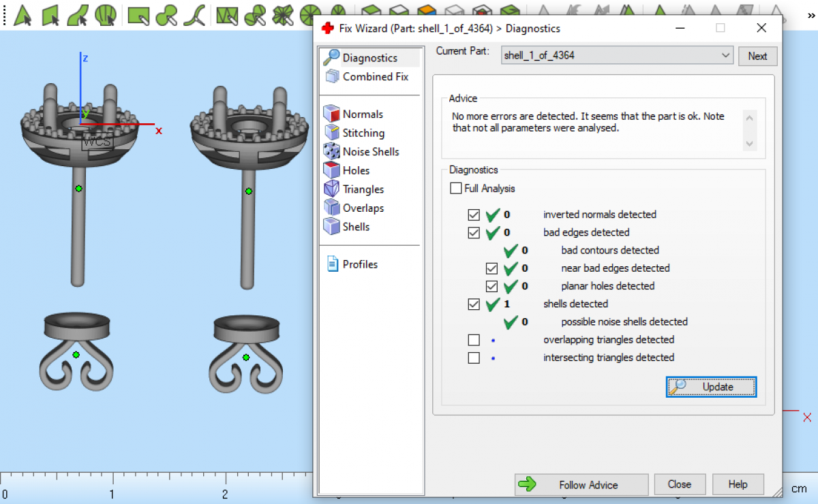Open the Triangles fix page
This screenshot has width=818, height=504.
click(x=363, y=189)
